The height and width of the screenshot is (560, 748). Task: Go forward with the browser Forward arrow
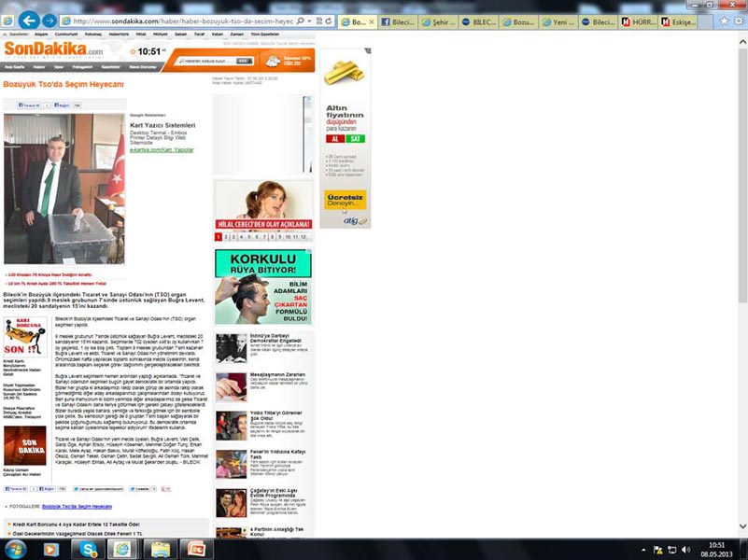coord(49,21)
